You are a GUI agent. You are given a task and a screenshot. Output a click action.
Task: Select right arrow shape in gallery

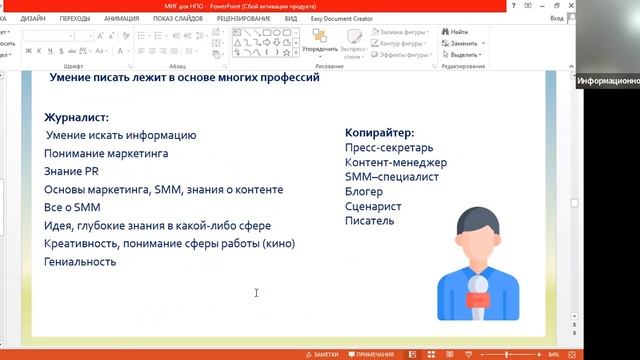tap(267, 42)
